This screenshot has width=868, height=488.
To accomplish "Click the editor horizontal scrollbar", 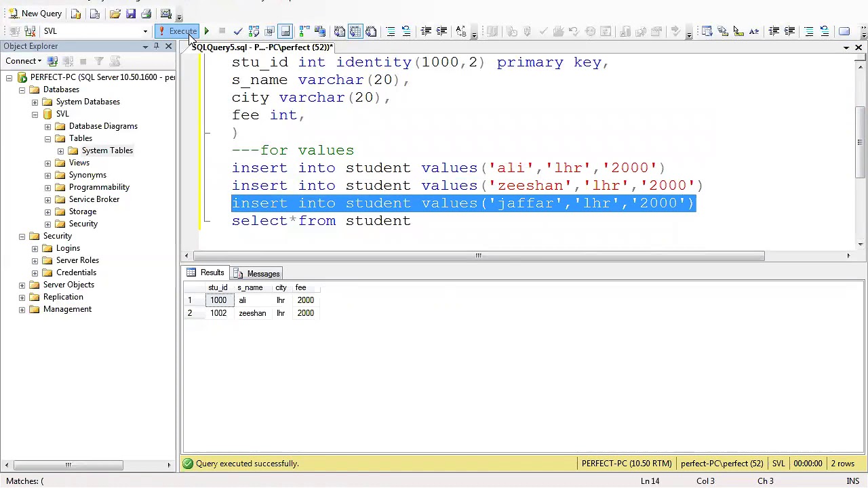I will click(479, 256).
